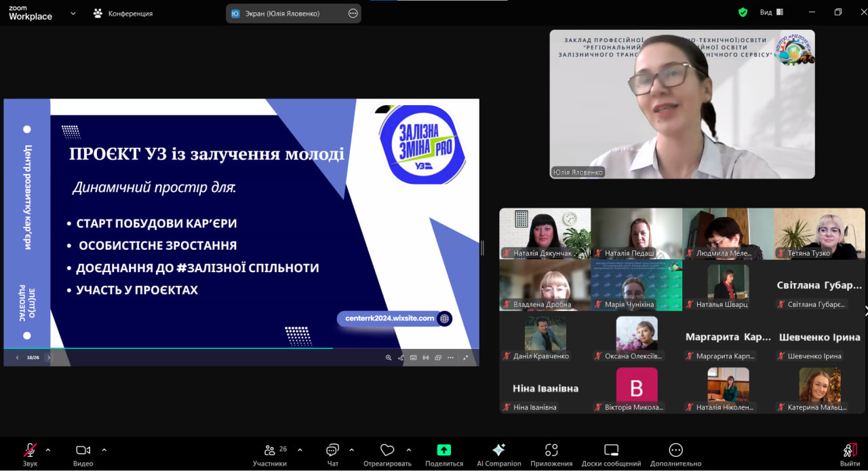
Task: Leave the meeting with Выйти
Action: click(850, 454)
